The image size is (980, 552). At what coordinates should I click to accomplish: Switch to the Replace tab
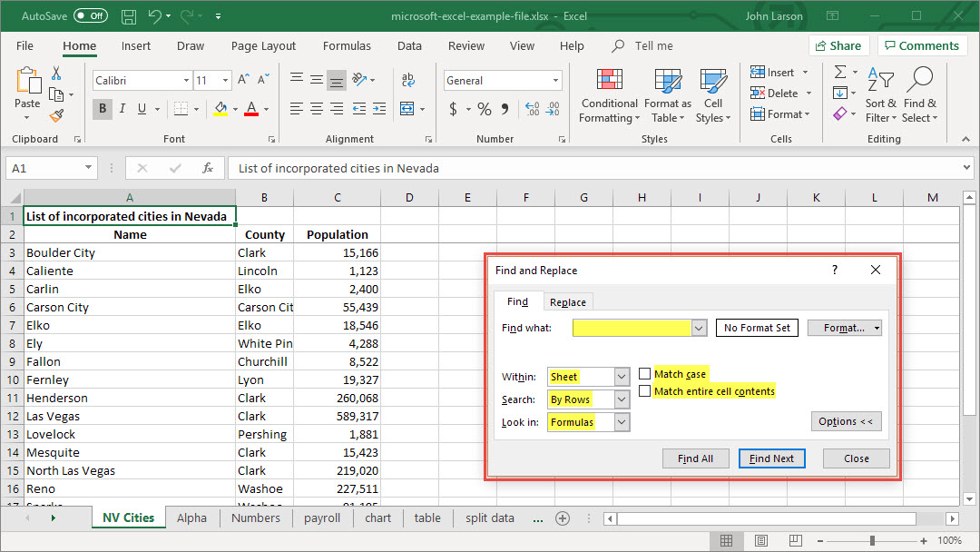coord(568,302)
